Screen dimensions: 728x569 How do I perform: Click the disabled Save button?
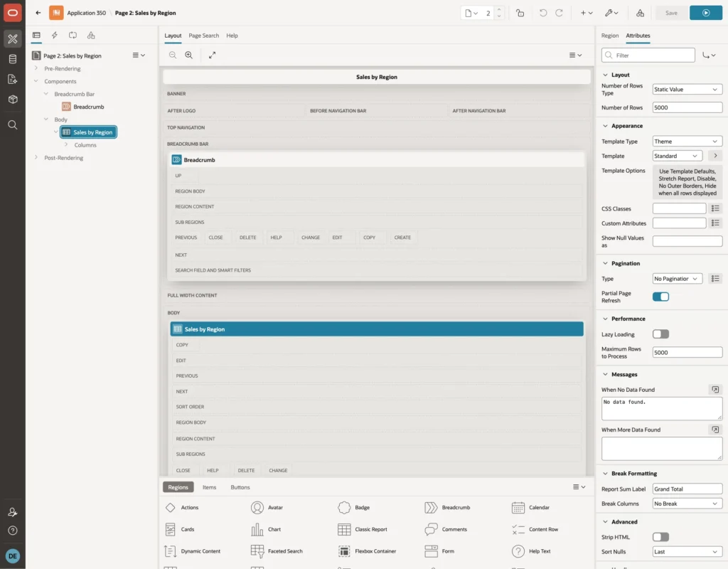(671, 13)
